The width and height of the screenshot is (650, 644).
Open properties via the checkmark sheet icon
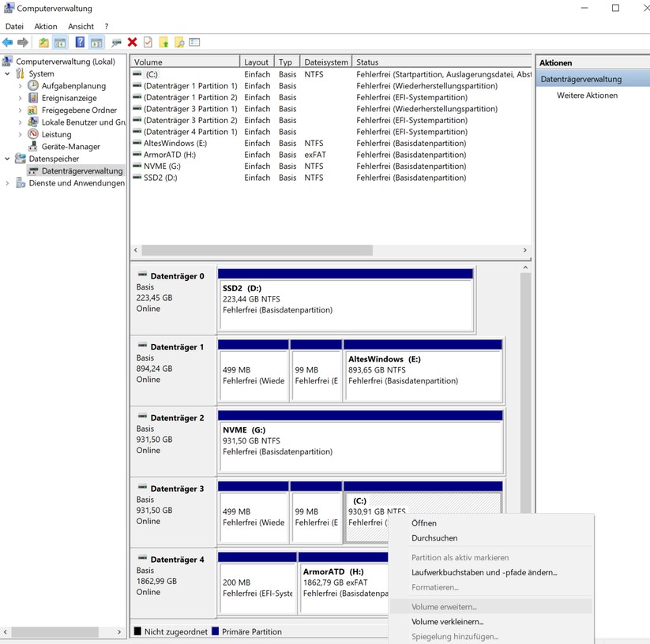(x=147, y=43)
